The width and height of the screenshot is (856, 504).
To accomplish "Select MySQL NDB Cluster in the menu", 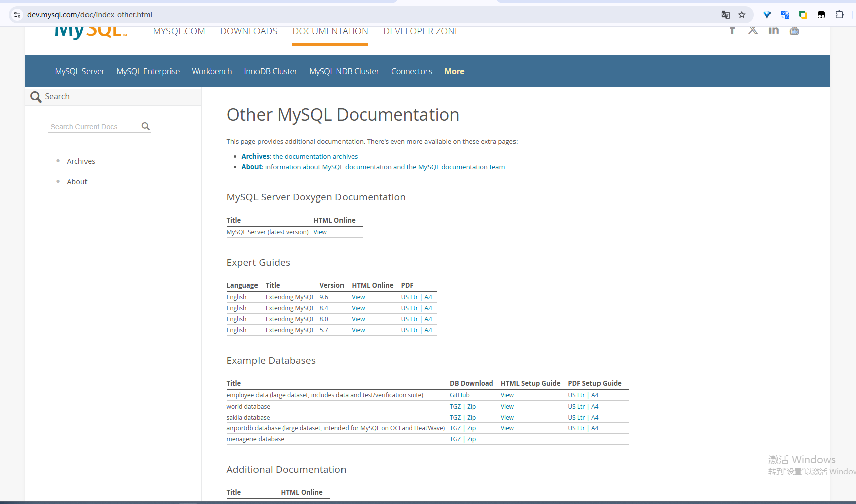I will tap(344, 71).
